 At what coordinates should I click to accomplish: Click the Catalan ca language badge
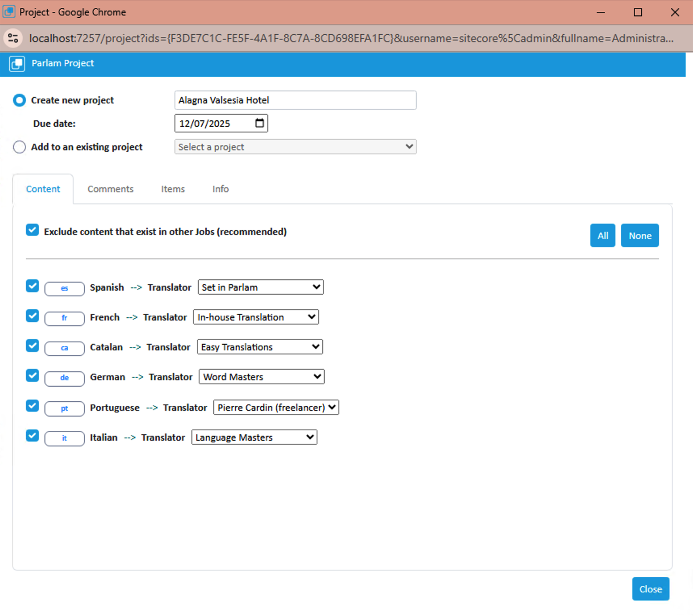click(64, 348)
